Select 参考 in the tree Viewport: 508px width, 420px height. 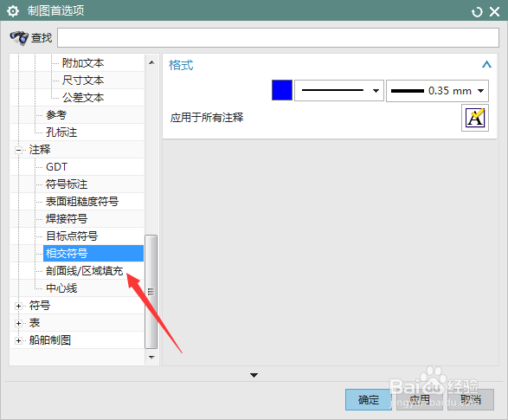(x=56, y=114)
